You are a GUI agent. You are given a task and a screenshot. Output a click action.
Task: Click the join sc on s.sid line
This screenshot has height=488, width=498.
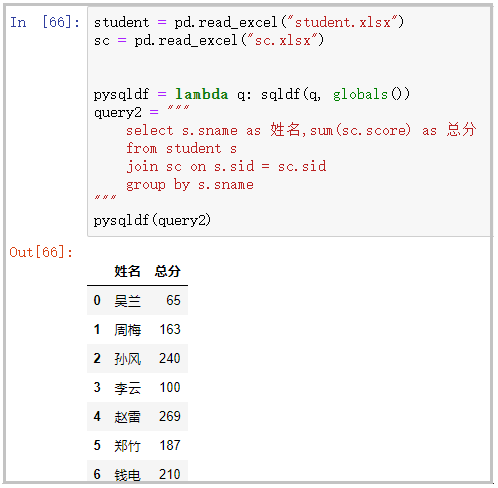pyautogui.click(x=226, y=167)
